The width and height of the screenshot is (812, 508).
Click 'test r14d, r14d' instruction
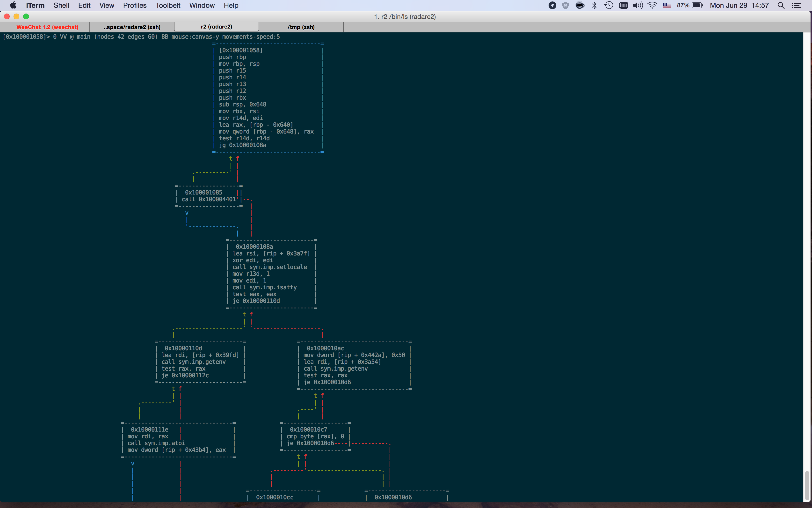coord(244,138)
